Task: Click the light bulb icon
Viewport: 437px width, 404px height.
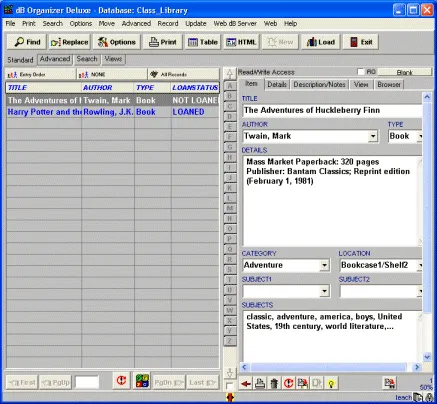Action: [x=331, y=384]
